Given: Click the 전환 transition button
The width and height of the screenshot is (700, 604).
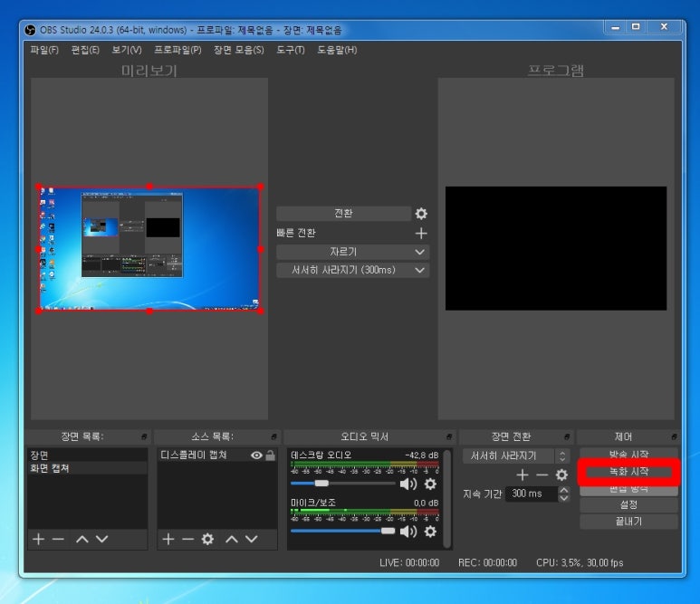Looking at the screenshot, I should tap(343, 214).
